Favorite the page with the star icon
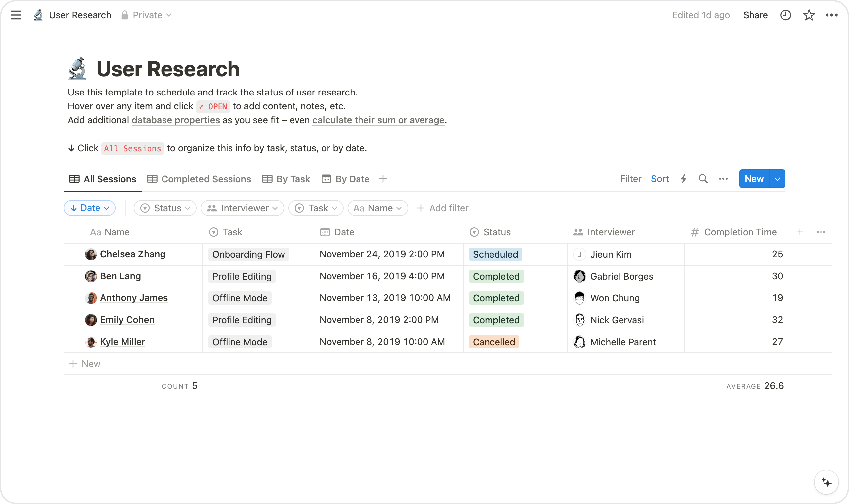This screenshot has height=504, width=849. pyautogui.click(x=809, y=15)
